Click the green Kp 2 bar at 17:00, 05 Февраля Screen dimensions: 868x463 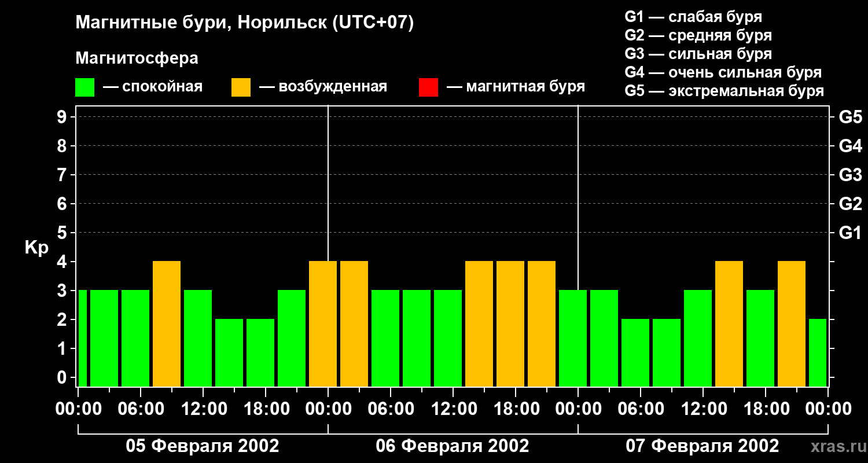[260, 352]
